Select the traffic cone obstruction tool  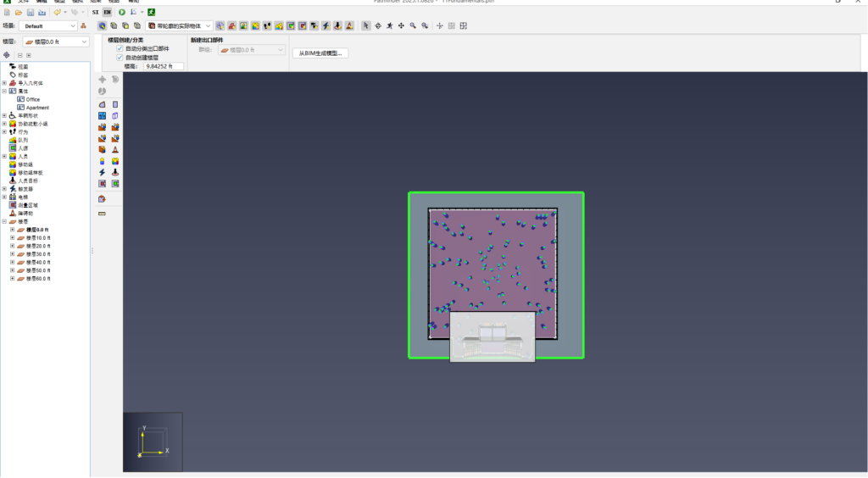(x=115, y=149)
